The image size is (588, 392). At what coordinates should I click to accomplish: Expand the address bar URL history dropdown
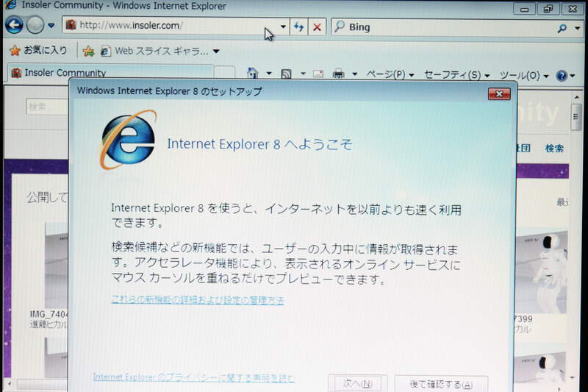click(283, 26)
